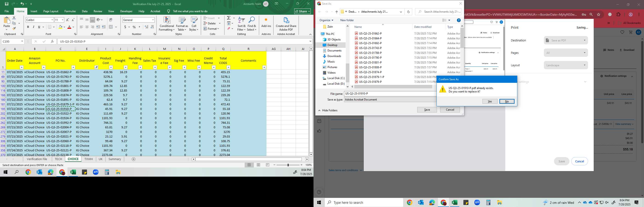The height and width of the screenshot is (207, 644).
Task: Click the Undo arrow in Excel title bar
Action: click(22, 4)
